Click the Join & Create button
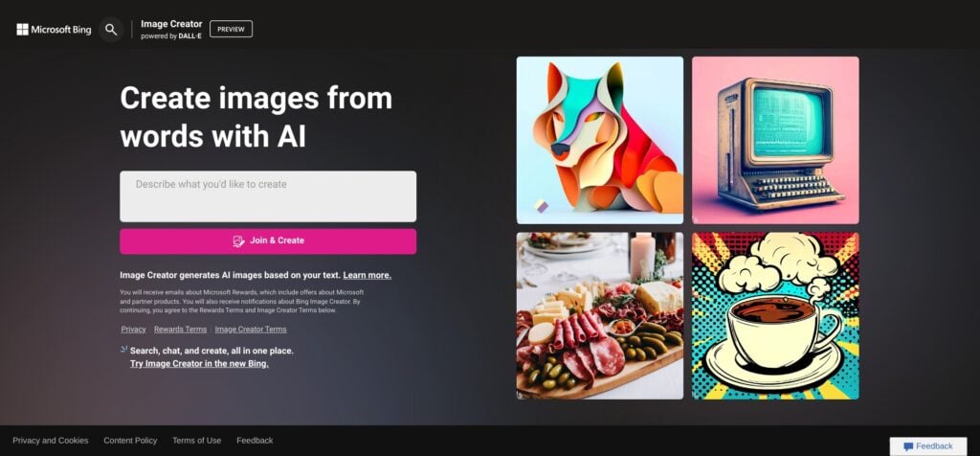The height and width of the screenshot is (456, 980). click(268, 240)
